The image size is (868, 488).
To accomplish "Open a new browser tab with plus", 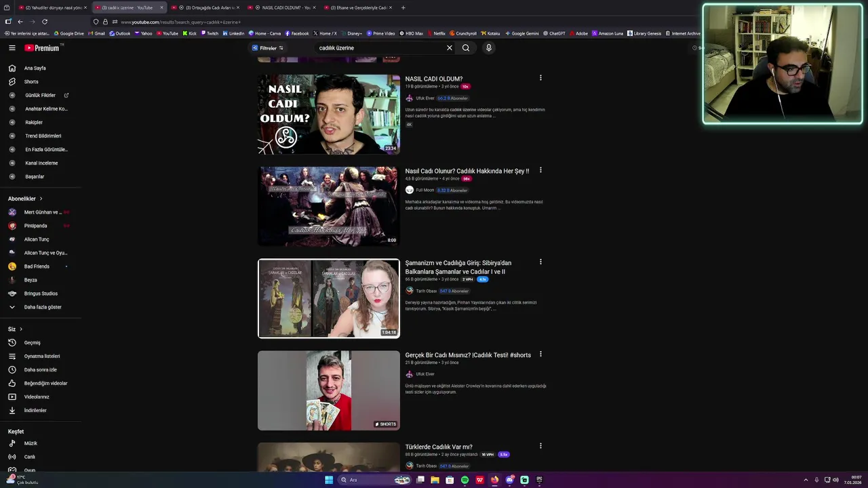I will point(403,7).
